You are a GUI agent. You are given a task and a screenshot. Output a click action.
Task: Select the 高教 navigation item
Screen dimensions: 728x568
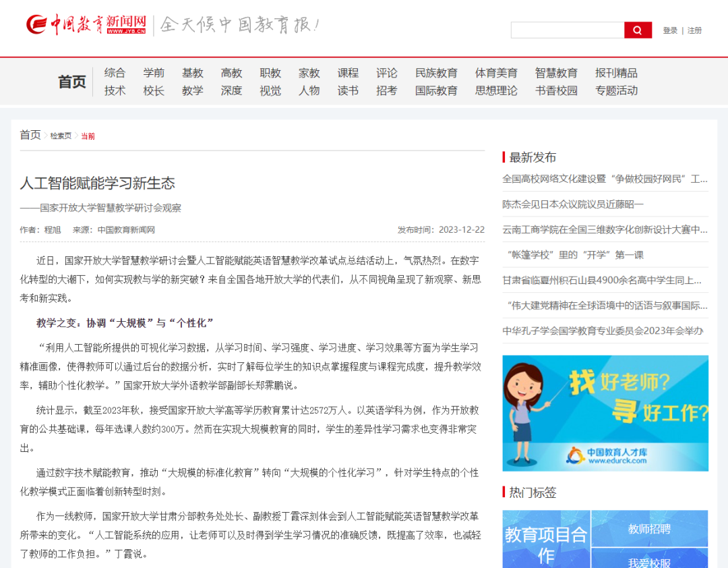[231, 73]
